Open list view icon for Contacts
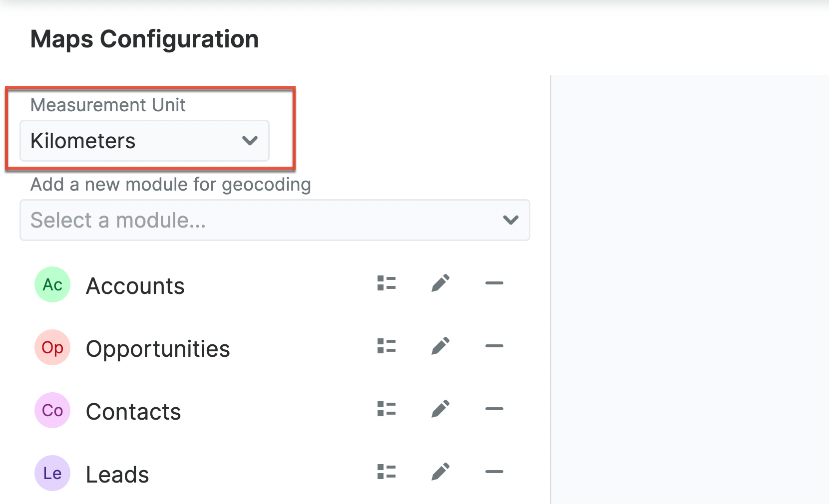 387,409
